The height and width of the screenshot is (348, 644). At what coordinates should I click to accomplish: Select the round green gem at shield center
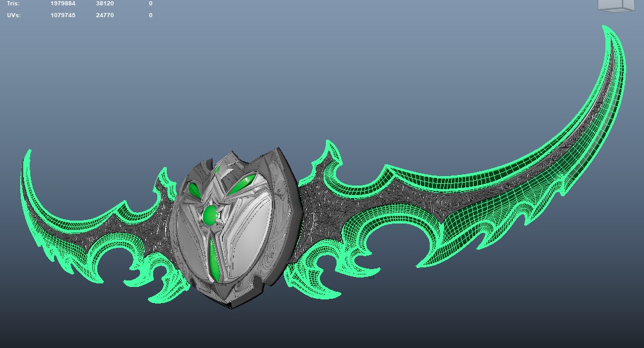(210, 215)
